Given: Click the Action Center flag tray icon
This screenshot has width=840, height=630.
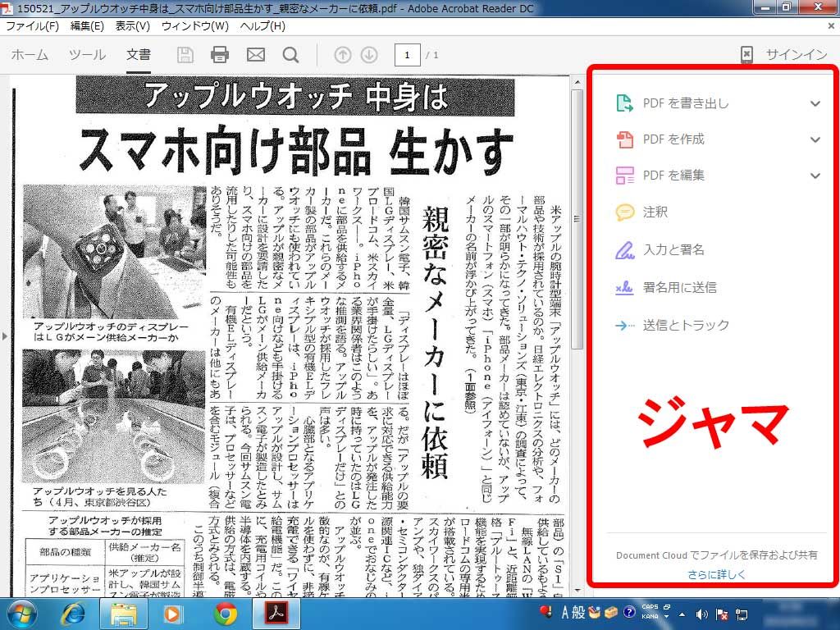Looking at the screenshot, I should [x=722, y=614].
